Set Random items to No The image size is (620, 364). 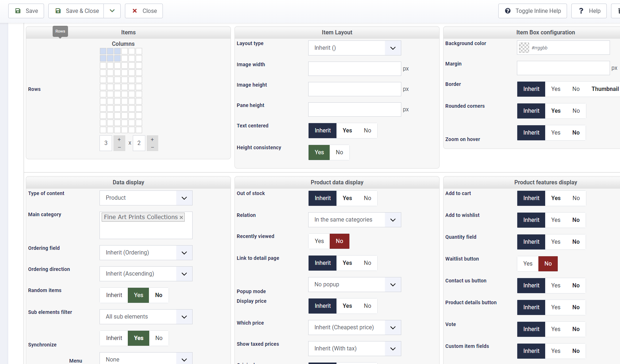(x=159, y=295)
